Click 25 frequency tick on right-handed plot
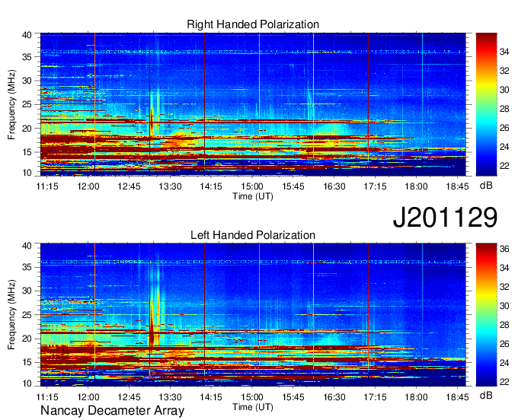Viewport: 518px width, 420px height. (x=27, y=104)
